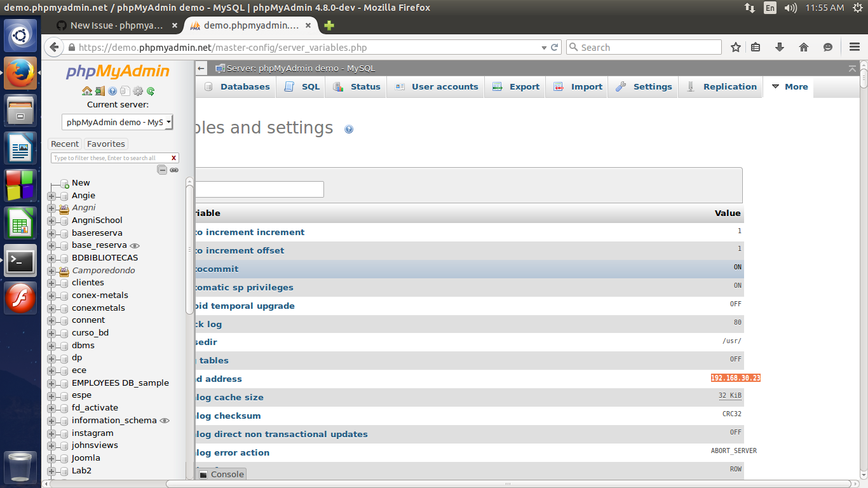
Task: Show Favorites in the navigation panel
Action: pyautogui.click(x=105, y=144)
